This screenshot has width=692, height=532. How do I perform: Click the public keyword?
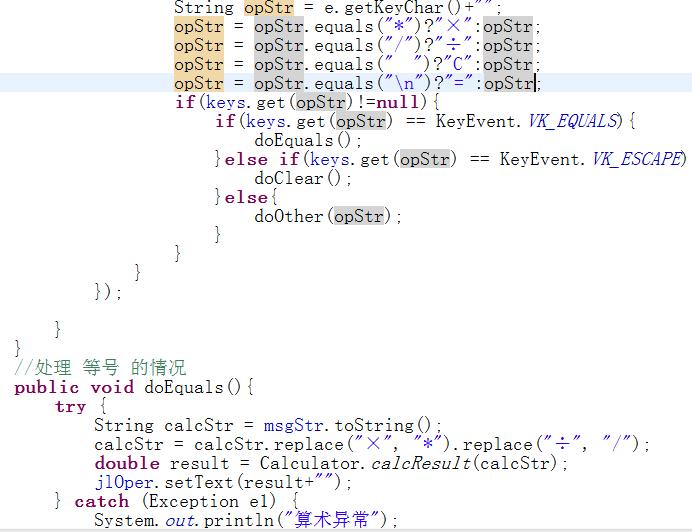(x=46, y=388)
